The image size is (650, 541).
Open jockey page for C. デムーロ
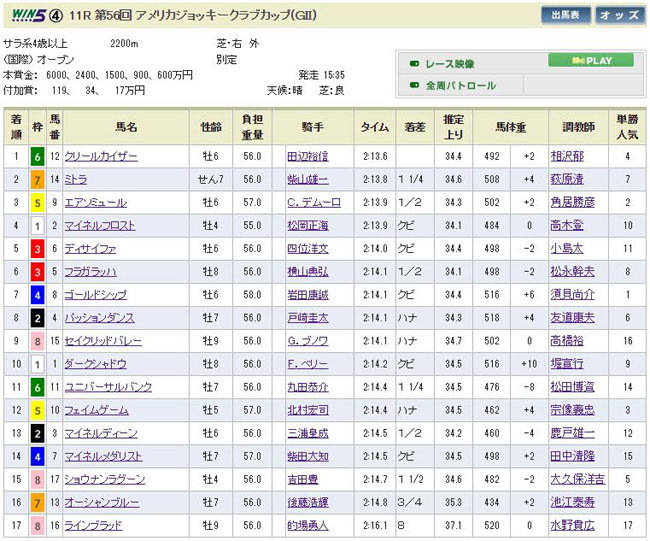[x=314, y=203]
